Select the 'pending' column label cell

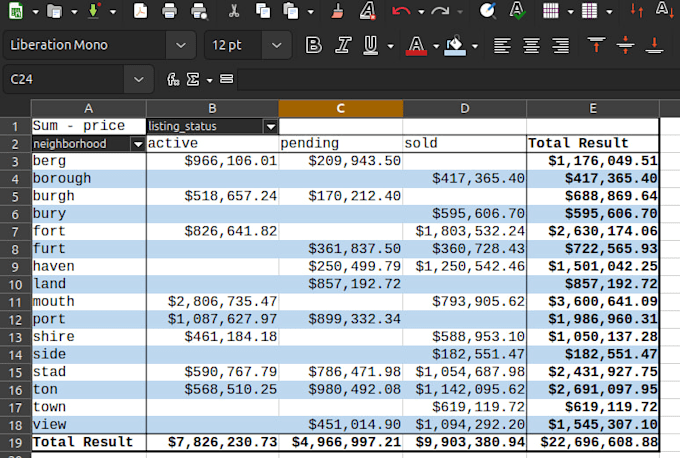pos(340,144)
